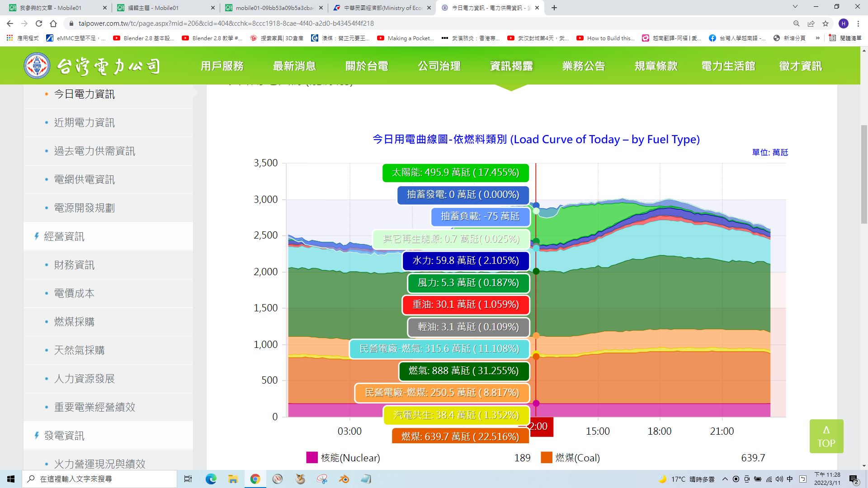Open new browser tab plus button
Screen dimensions: 868x488
[554, 8]
